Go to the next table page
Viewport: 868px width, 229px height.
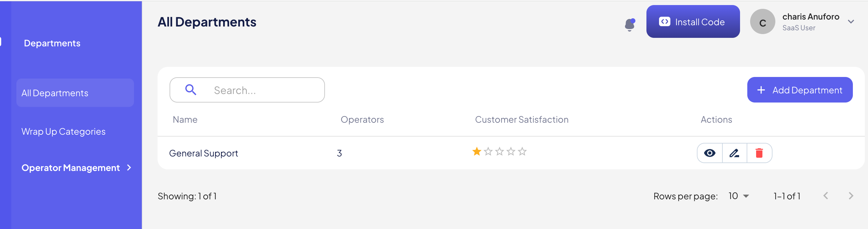pos(851,196)
